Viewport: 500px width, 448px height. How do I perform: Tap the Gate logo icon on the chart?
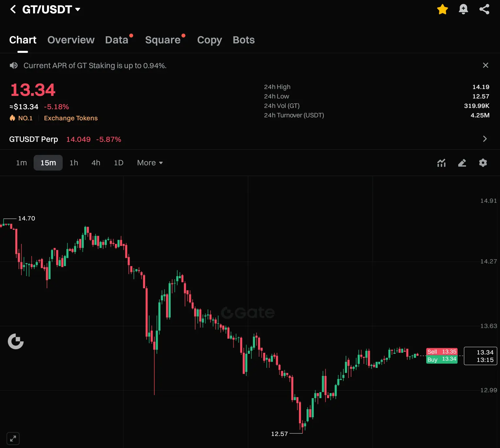pos(16,341)
